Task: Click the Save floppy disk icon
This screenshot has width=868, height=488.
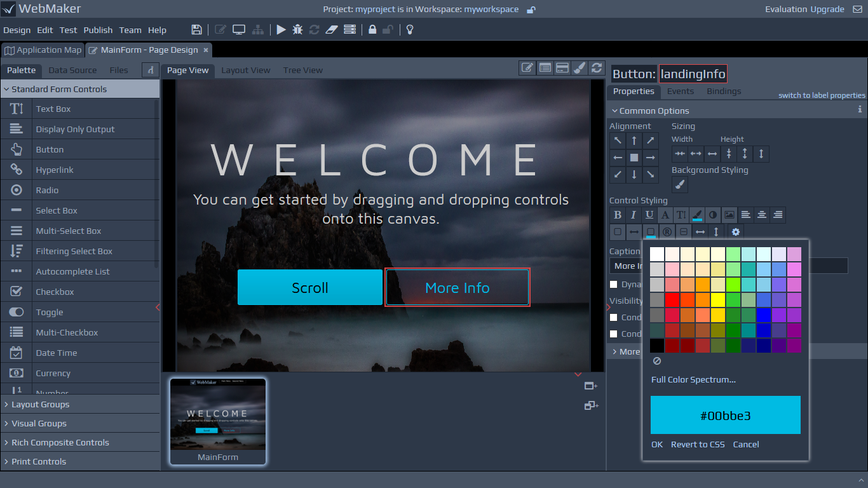Action: tap(196, 30)
